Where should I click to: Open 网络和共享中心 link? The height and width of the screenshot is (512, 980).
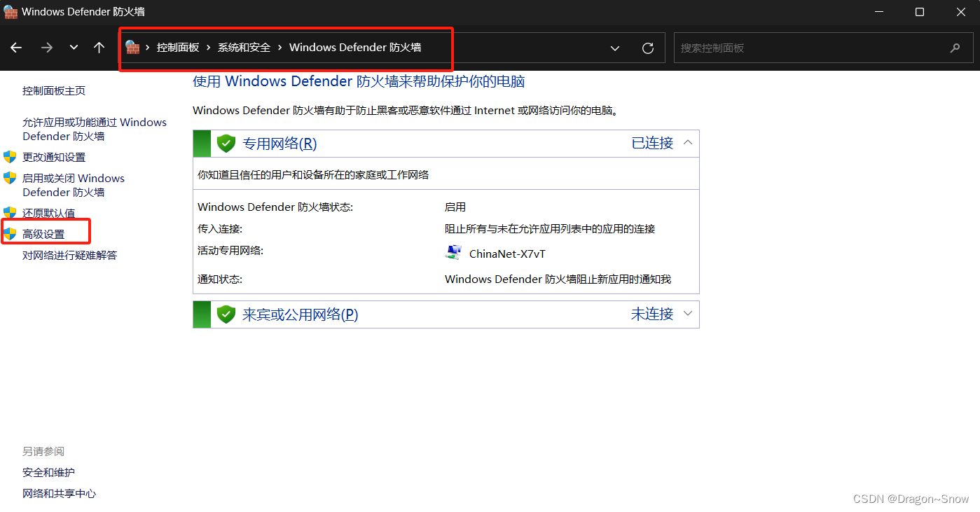59,494
